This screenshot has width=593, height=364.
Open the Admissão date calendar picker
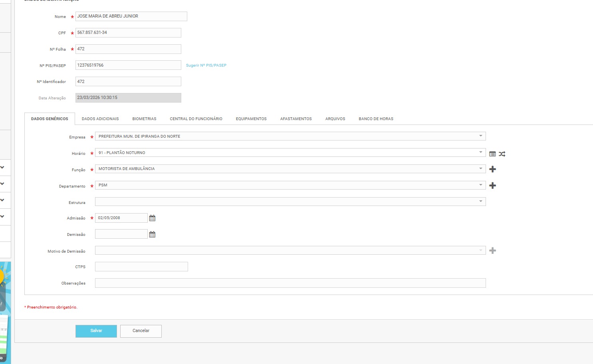point(152,218)
